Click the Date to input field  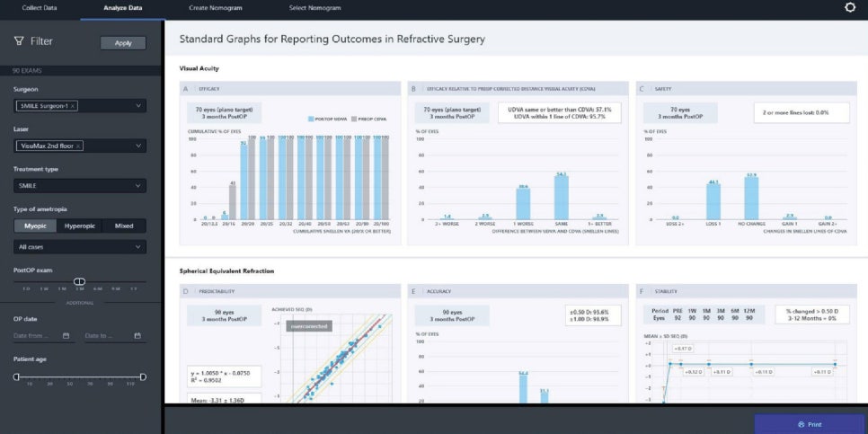(115, 335)
